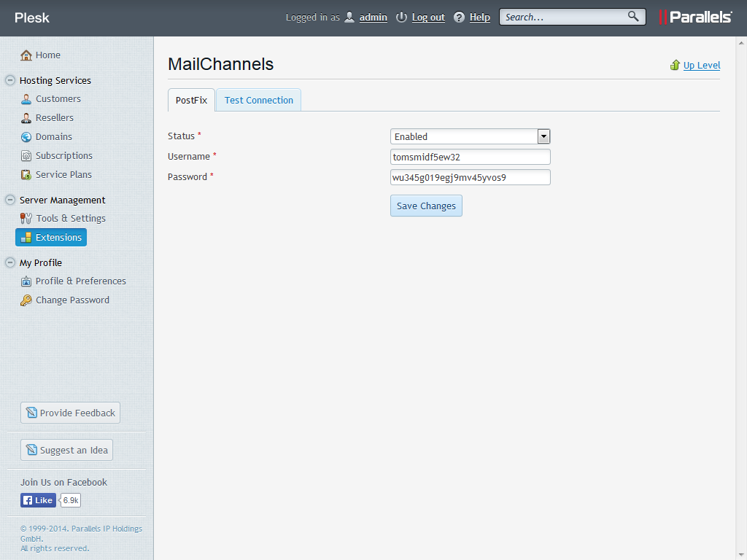Open the Enabled status combo box
This screenshot has width=747, height=560.
pyautogui.click(x=471, y=136)
